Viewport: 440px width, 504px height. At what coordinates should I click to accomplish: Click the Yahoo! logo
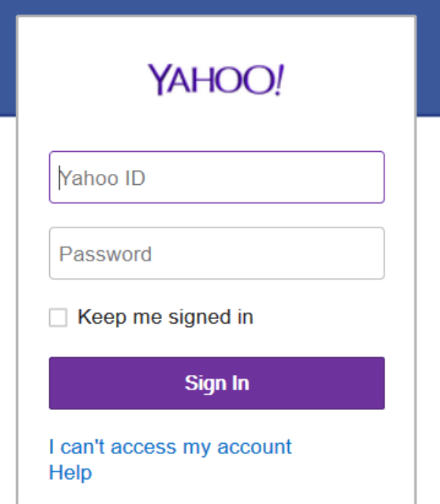(216, 79)
